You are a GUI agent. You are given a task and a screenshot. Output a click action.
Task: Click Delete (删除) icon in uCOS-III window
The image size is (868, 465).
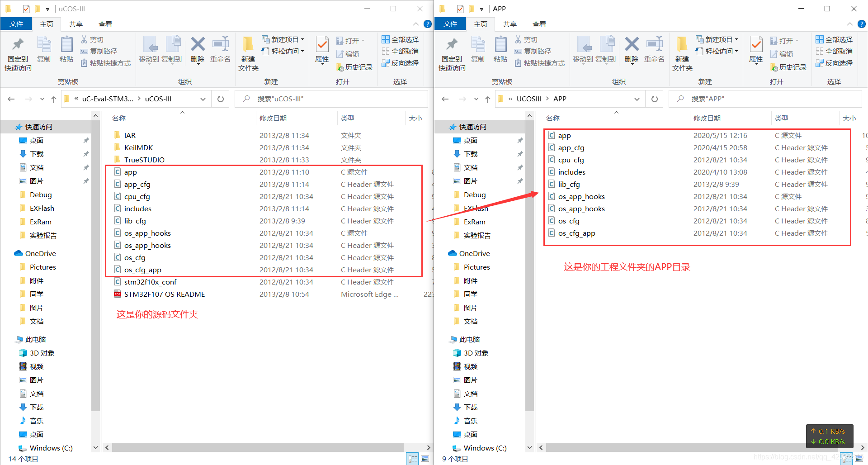[198, 49]
